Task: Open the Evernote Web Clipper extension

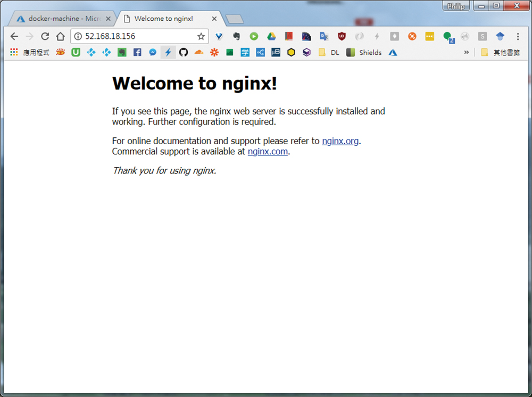Action: point(237,36)
